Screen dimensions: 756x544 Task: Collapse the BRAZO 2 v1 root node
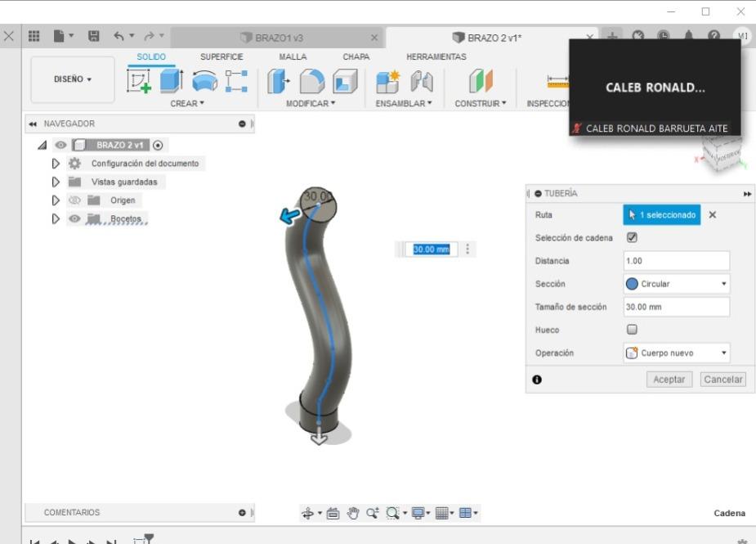(x=42, y=145)
